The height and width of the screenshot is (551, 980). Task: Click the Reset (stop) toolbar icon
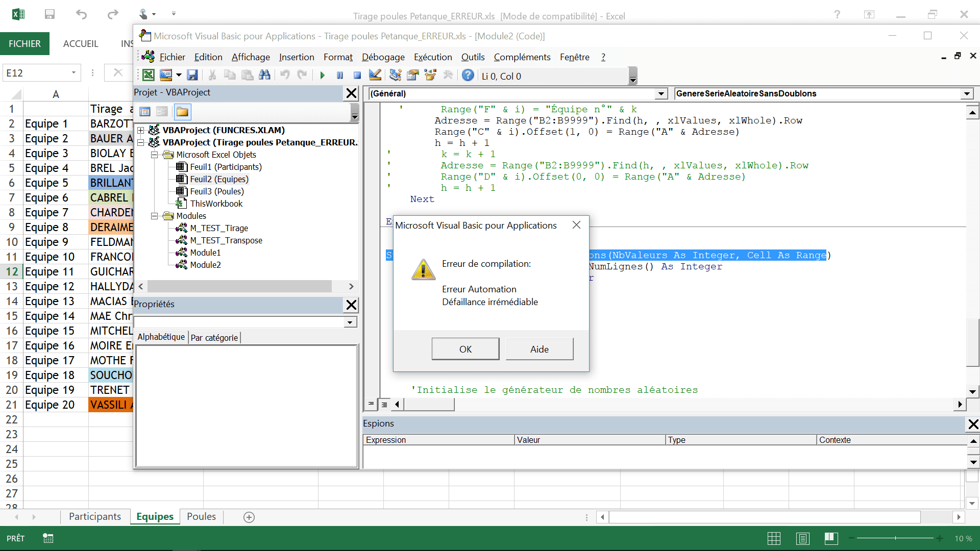[357, 76]
